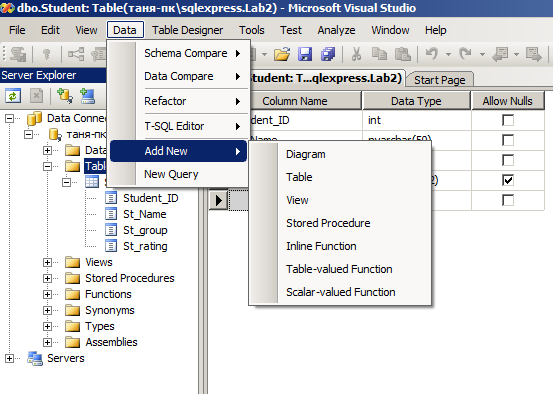Click the Navigate Backward toolbar icon
This screenshot has width=553, height=394.
(x=500, y=54)
